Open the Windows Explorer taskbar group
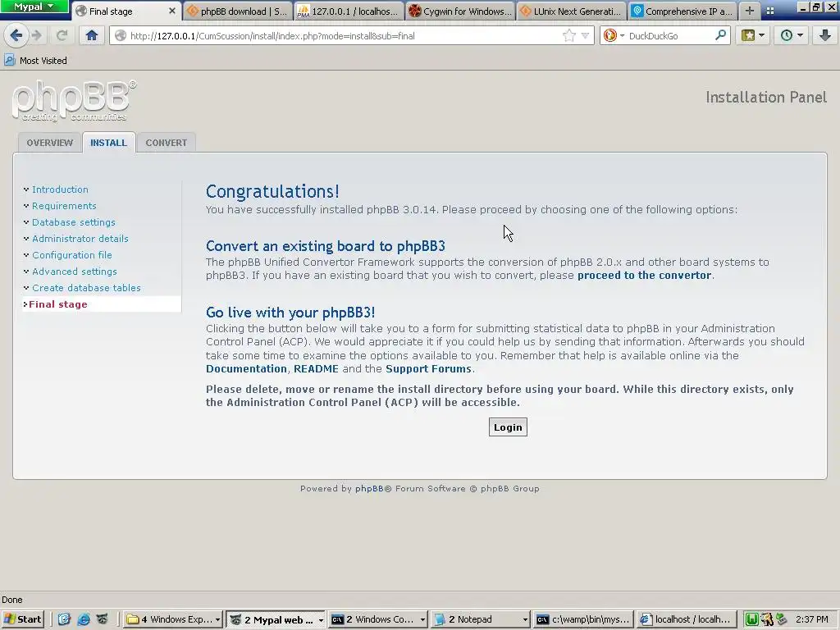 point(173,619)
